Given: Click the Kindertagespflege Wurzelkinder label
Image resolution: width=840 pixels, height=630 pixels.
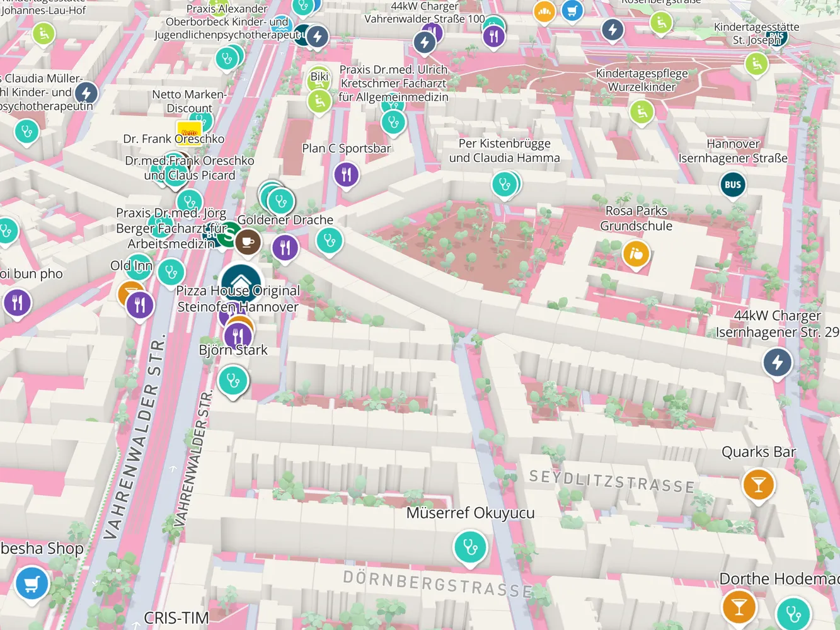Looking at the screenshot, I should pyautogui.click(x=642, y=80).
